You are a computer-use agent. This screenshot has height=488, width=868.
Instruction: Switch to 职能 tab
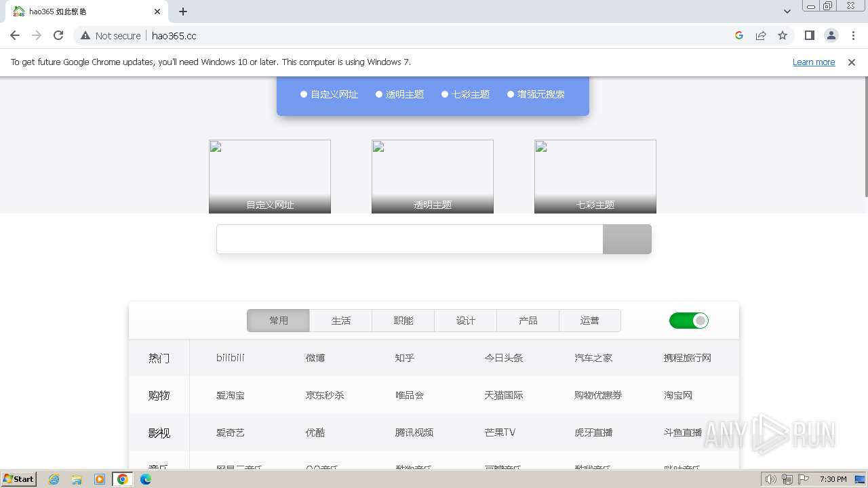coord(403,321)
